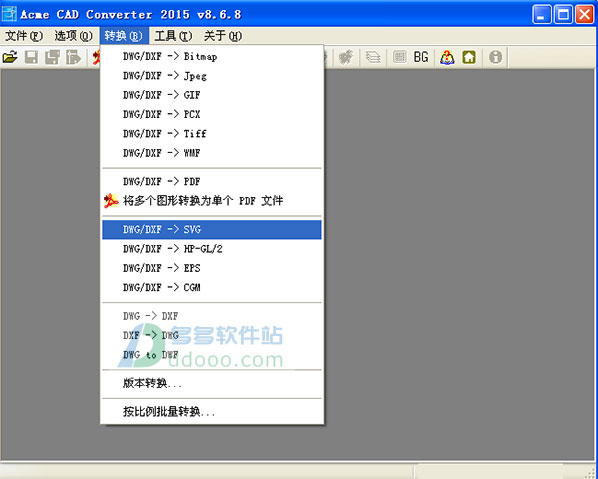Choose DWG/DXF -> Bitmap conversion

pyautogui.click(x=212, y=56)
